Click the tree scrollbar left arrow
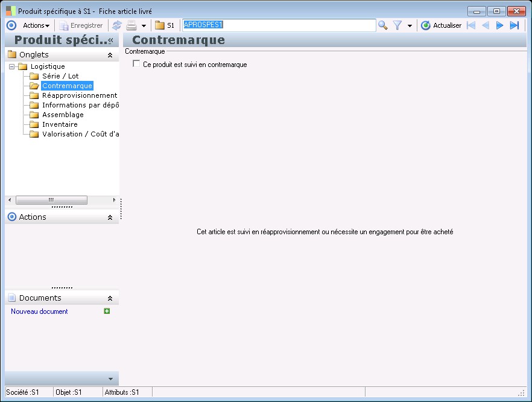Screen dimensions: 532x402 pyautogui.click(x=10, y=200)
